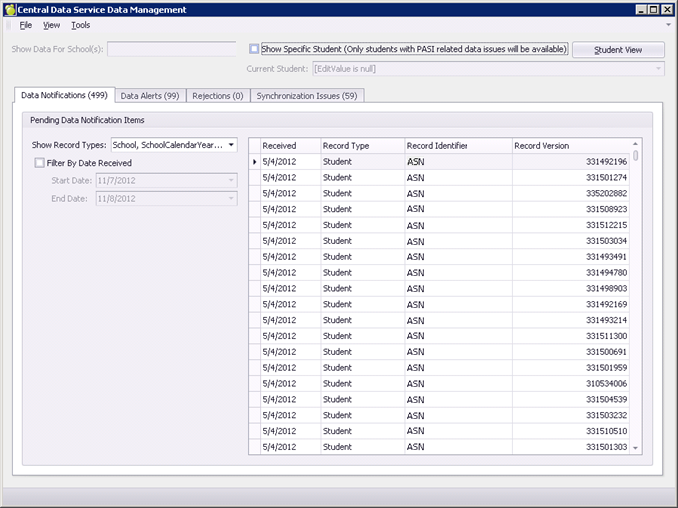Switch to the Rejections (0) tab
Image resolution: width=678 pixels, height=508 pixels.
pos(216,96)
